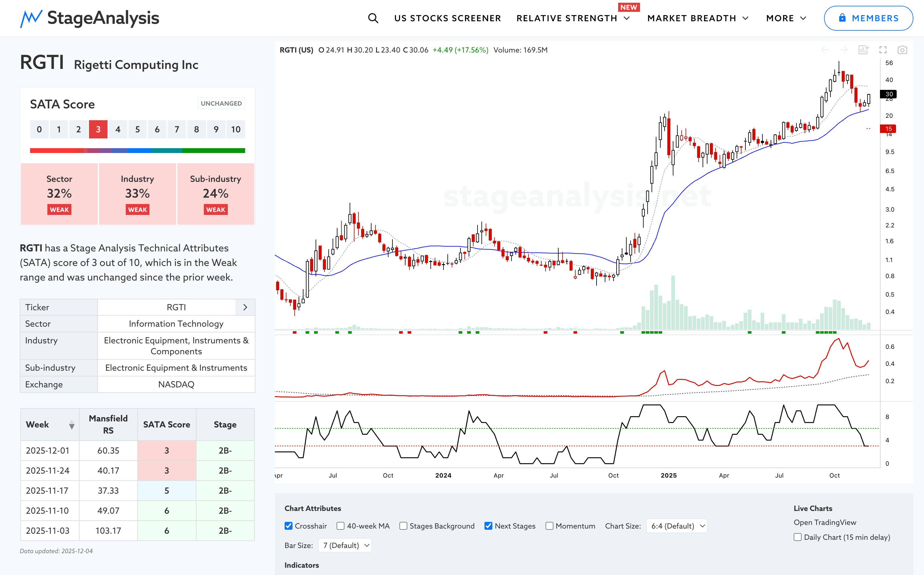
Task: Click SATA score box number 3
Action: pyautogui.click(x=98, y=129)
